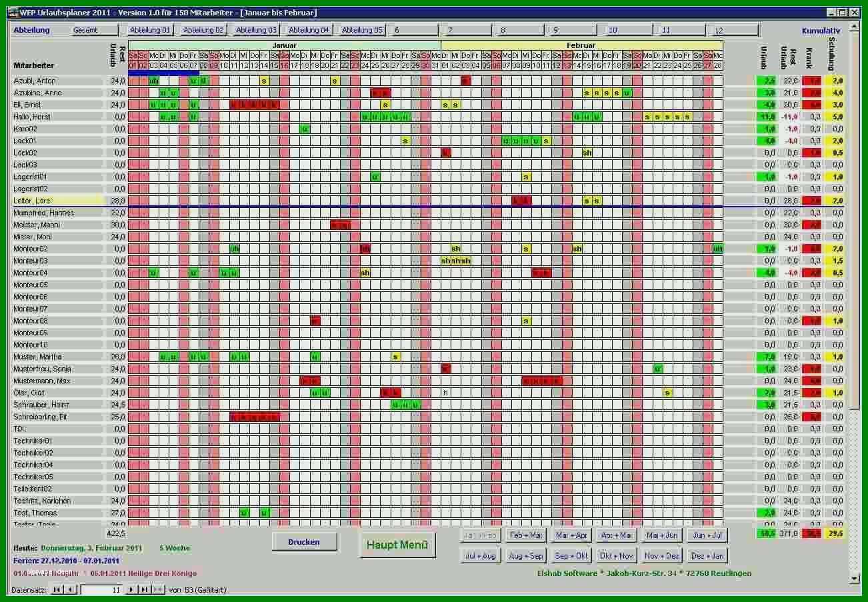The height and width of the screenshot is (602, 868).
Task: Go to next record in Datensatz navigator
Action: (131, 589)
